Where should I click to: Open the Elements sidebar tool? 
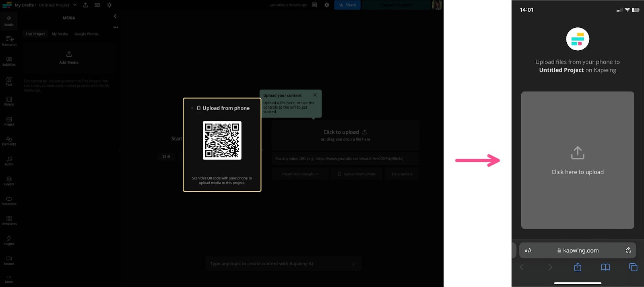[9, 140]
